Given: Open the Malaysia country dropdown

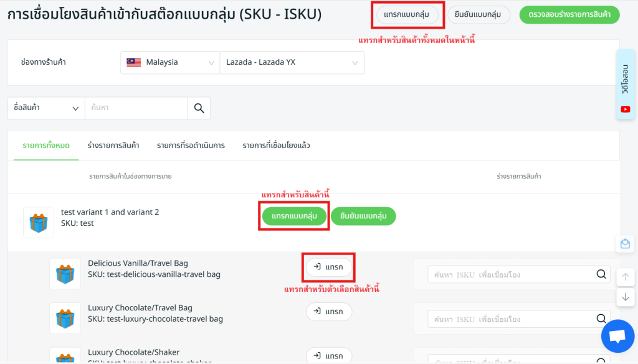Looking at the screenshot, I should coord(169,62).
